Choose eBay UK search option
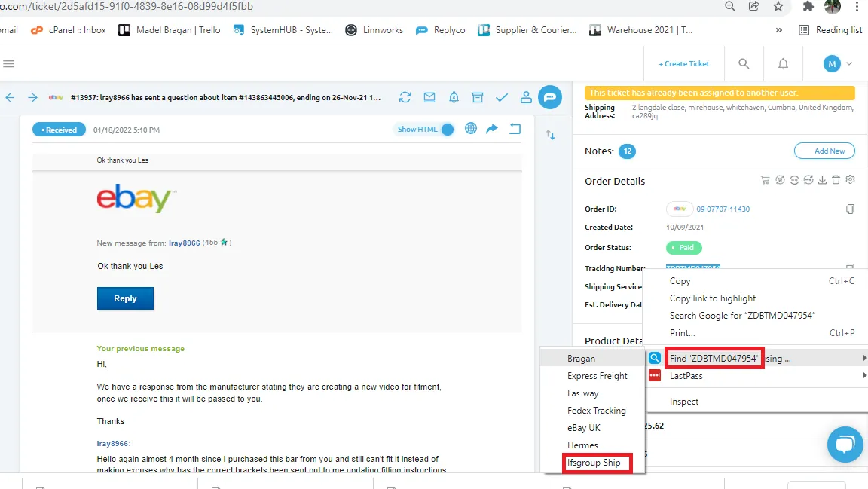The image size is (868, 489). coord(593,427)
